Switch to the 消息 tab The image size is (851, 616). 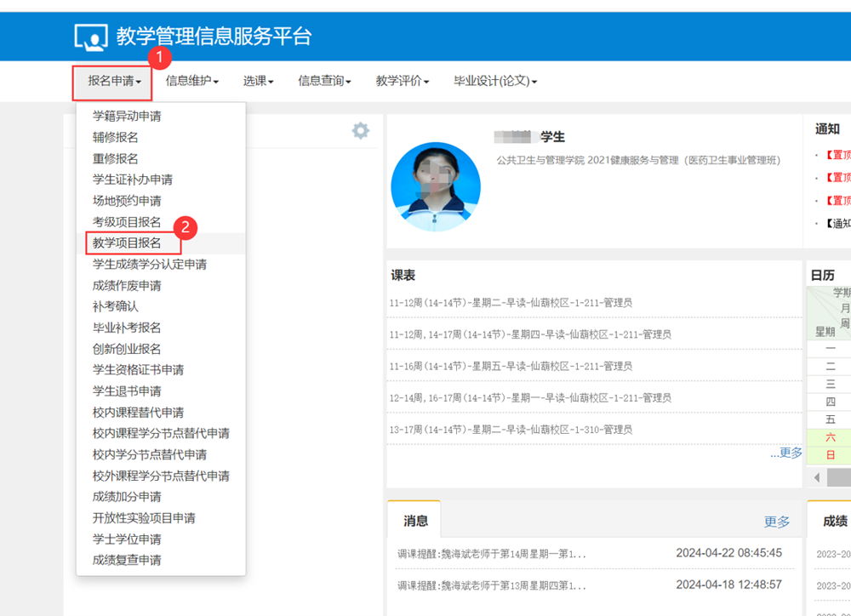414,519
